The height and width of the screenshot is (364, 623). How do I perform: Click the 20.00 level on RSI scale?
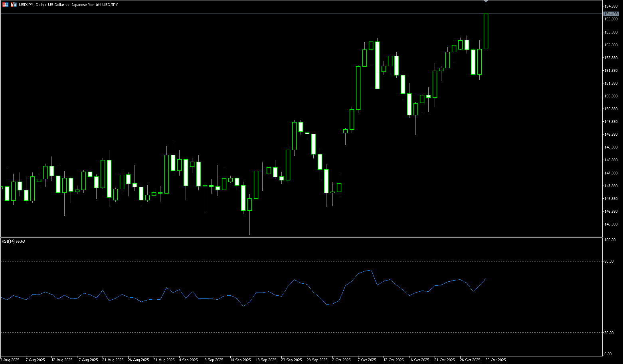click(x=609, y=332)
